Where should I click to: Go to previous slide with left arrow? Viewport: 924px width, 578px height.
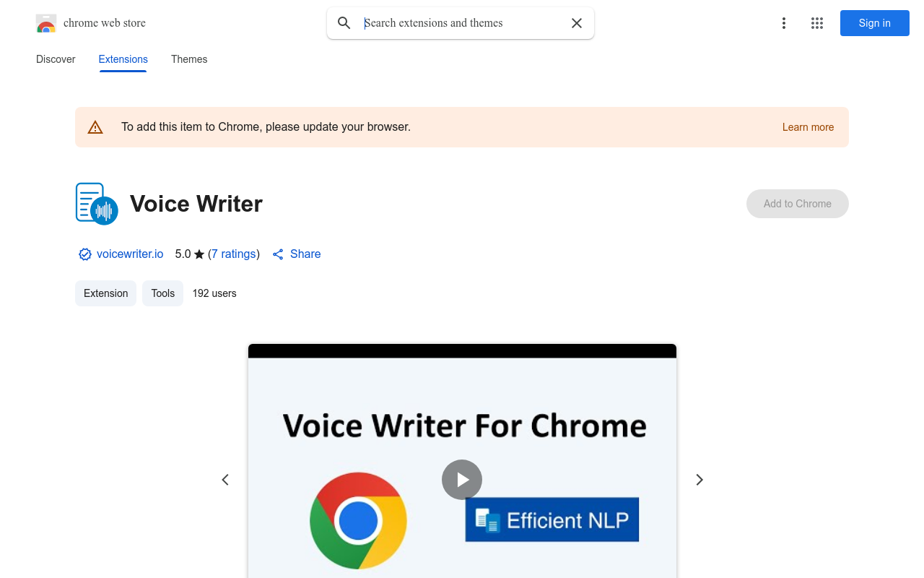(225, 480)
